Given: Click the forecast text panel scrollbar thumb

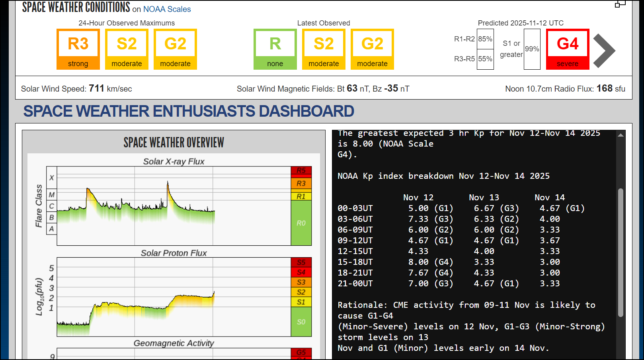Looking at the screenshot, I should tap(621, 252).
